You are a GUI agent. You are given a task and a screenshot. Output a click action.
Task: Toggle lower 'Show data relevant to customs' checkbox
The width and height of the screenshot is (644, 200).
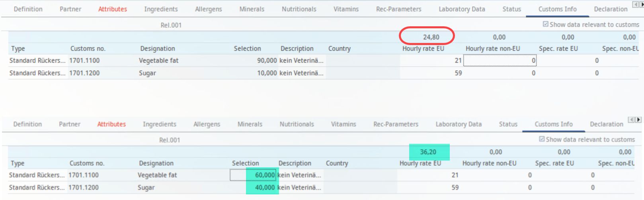(x=542, y=139)
